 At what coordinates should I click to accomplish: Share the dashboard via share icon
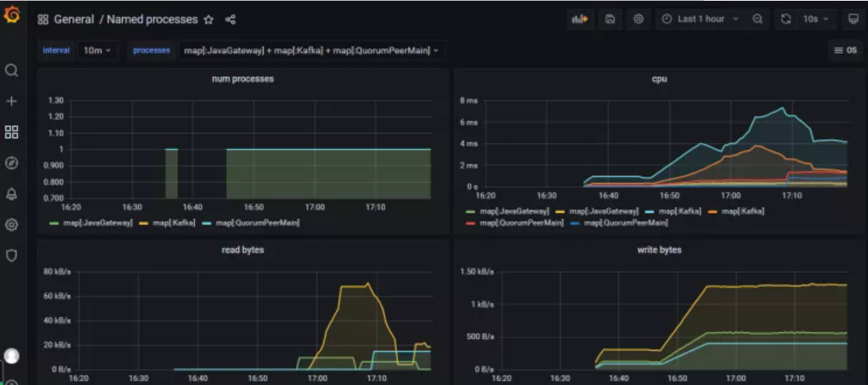pyautogui.click(x=231, y=19)
